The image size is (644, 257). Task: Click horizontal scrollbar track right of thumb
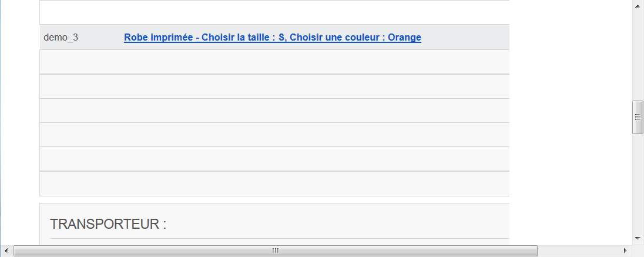click(578, 251)
